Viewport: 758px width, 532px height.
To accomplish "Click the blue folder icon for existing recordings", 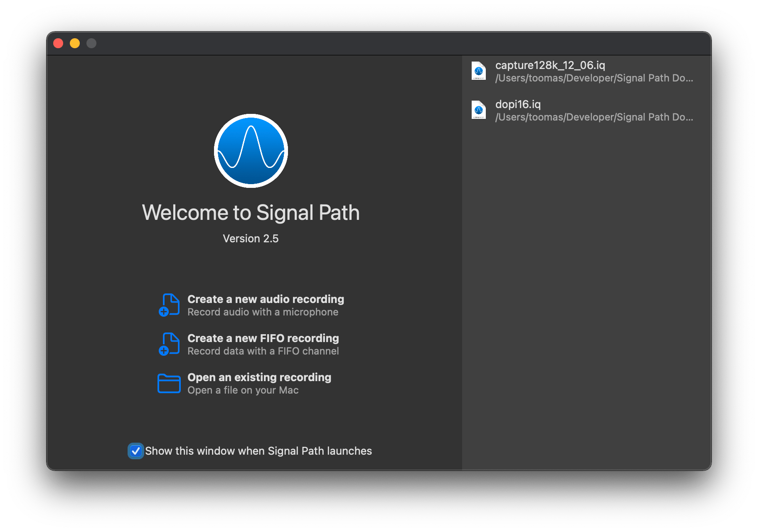I will pyautogui.click(x=169, y=383).
